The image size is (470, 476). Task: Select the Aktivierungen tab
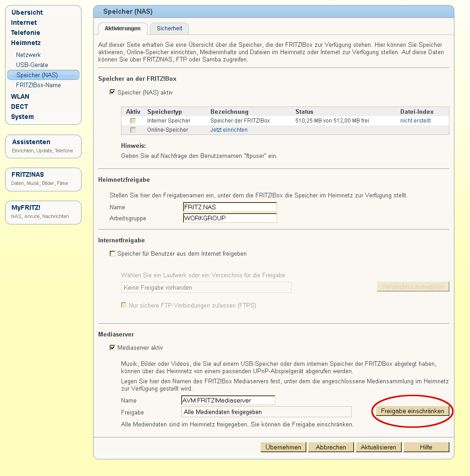tap(123, 28)
